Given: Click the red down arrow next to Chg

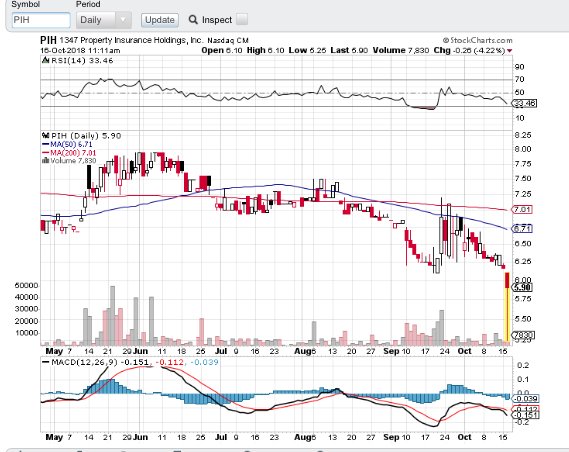Looking at the screenshot, I should [x=510, y=51].
